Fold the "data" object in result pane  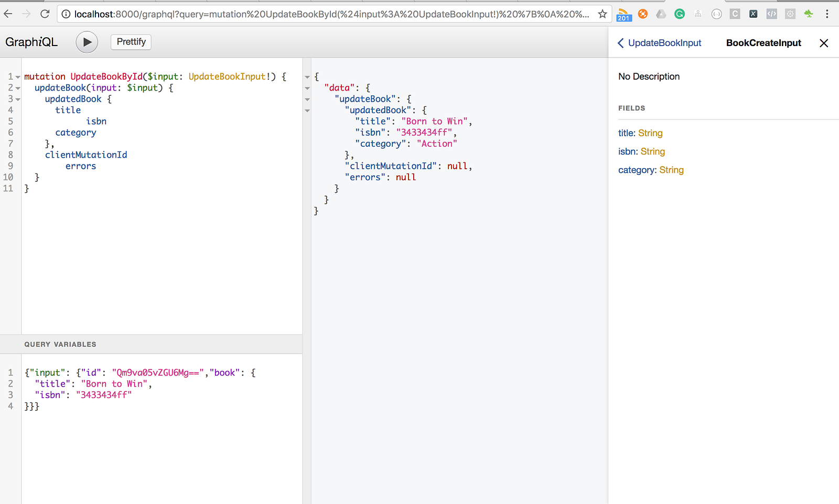point(307,88)
